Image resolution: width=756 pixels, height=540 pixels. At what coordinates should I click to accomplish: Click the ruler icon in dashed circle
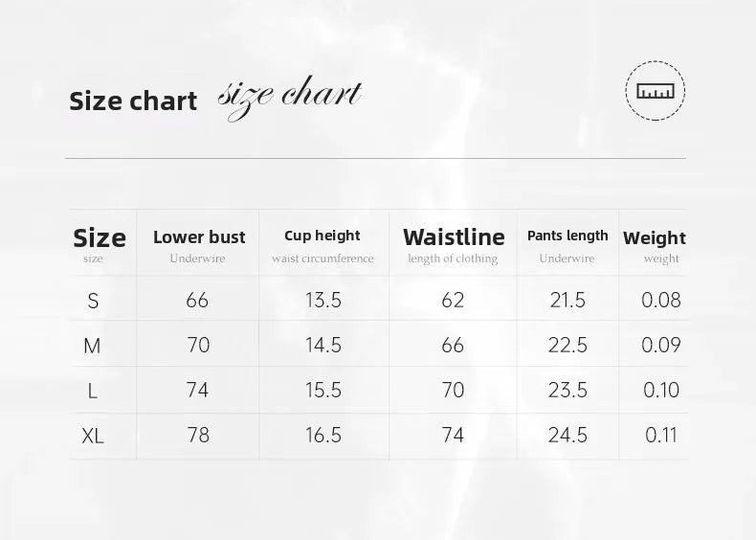tap(656, 92)
